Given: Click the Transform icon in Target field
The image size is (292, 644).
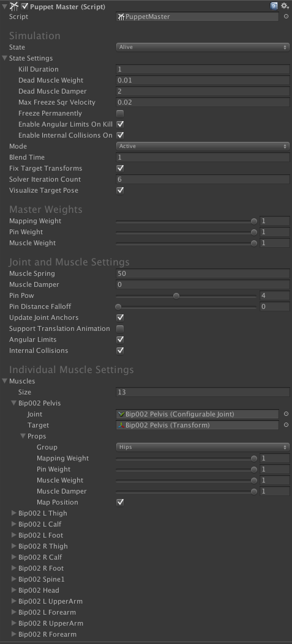Looking at the screenshot, I should point(121,425).
